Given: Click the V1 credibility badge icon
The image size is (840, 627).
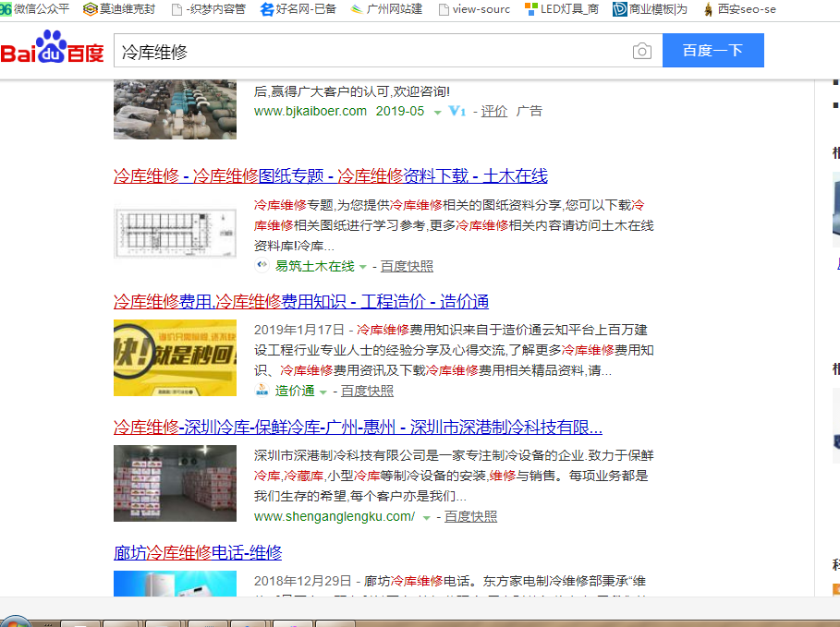Looking at the screenshot, I should click(457, 111).
